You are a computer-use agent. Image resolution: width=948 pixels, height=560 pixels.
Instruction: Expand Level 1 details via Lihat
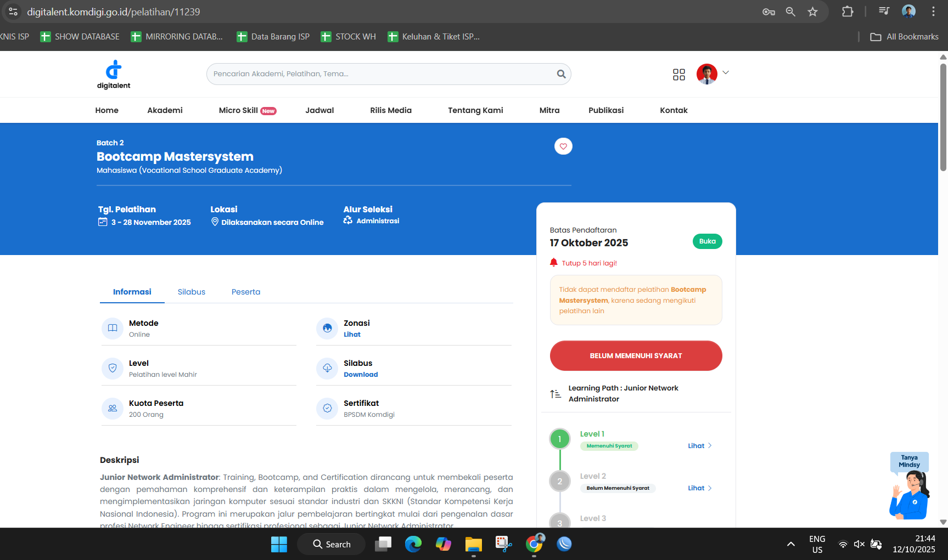point(699,446)
